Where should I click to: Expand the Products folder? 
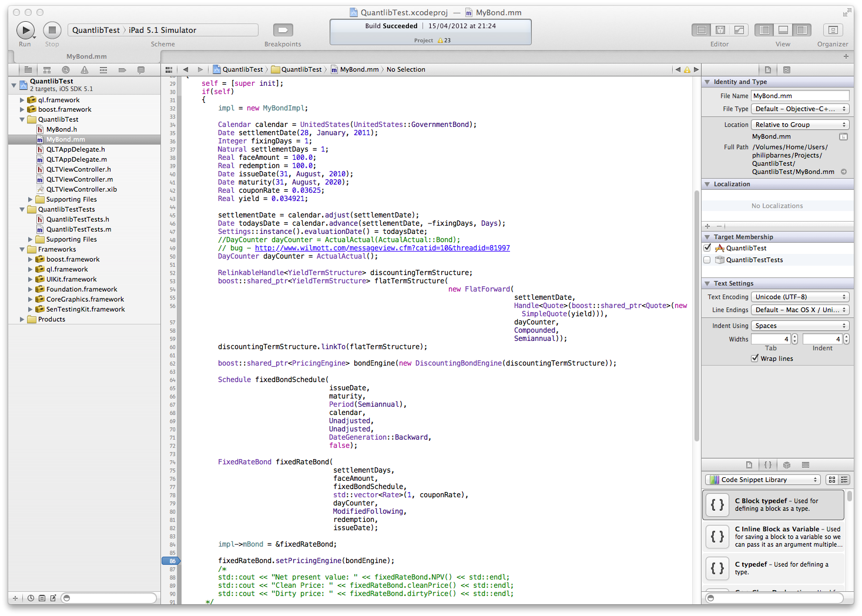click(x=22, y=319)
